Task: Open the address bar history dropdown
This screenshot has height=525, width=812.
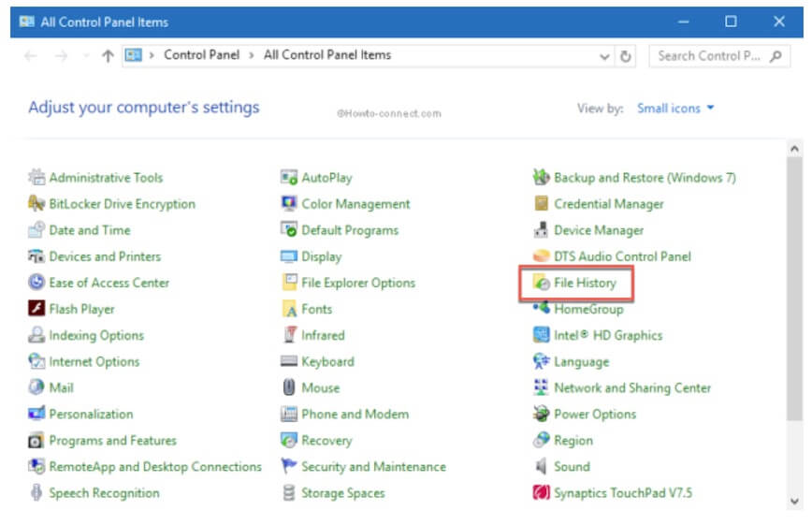Action: tap(605, 56)
